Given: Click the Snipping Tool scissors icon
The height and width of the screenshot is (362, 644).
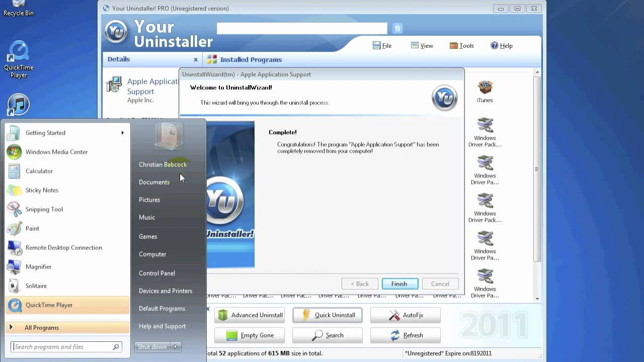Looking at the screenshot, I should pos(14,209).
